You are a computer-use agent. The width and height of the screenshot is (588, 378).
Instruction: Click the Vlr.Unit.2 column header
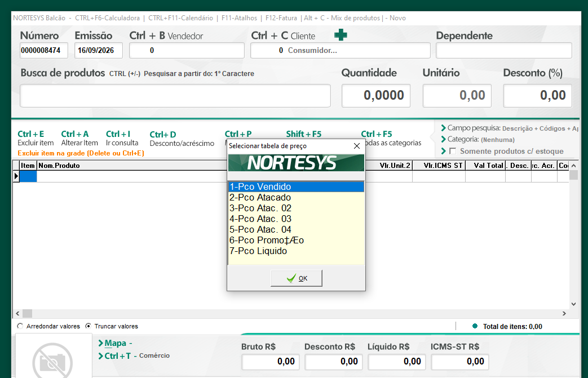[x=389, y=166]
